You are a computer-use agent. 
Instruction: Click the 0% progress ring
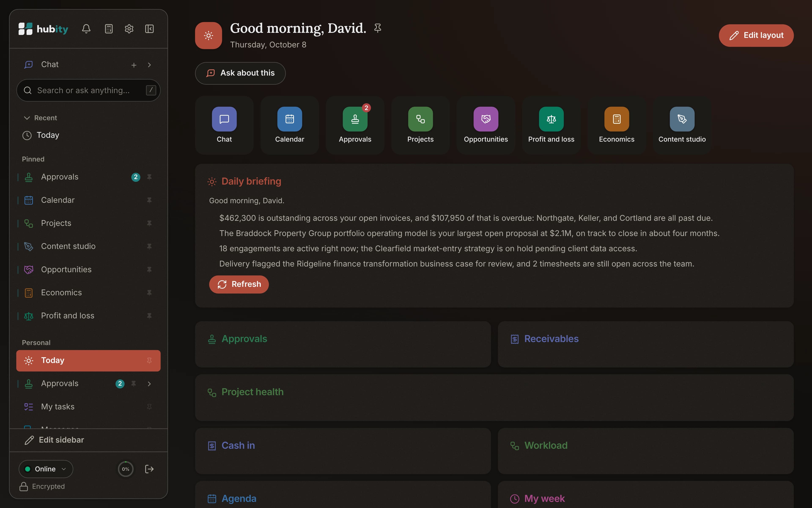(126, 469)
